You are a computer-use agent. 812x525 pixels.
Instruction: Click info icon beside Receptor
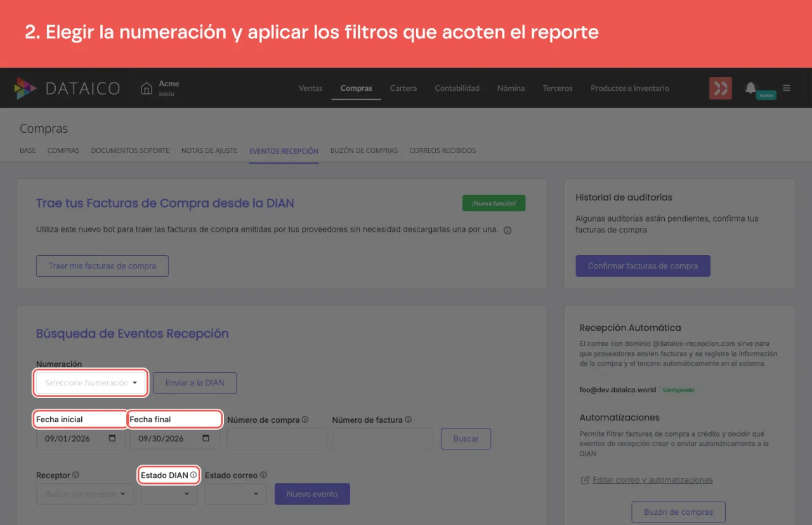[75, 475]
